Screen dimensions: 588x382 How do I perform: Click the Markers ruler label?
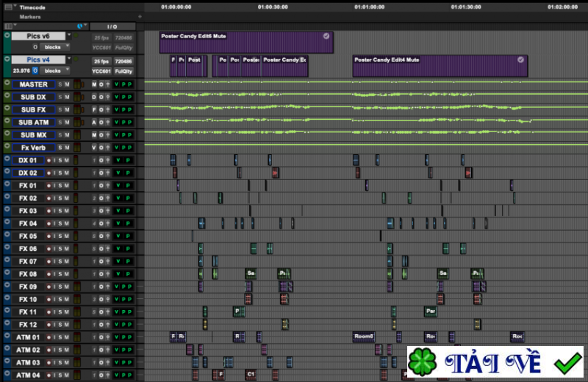[30, 16]
